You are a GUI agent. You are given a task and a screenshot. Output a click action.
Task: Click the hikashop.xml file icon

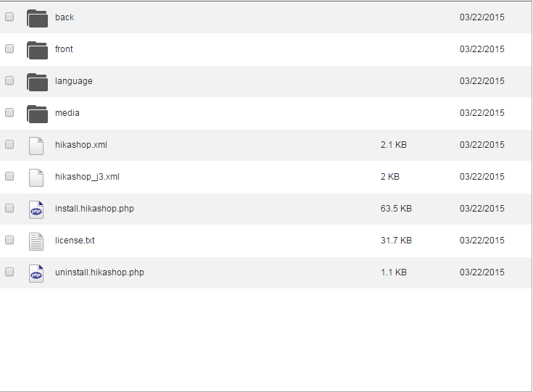36,146
